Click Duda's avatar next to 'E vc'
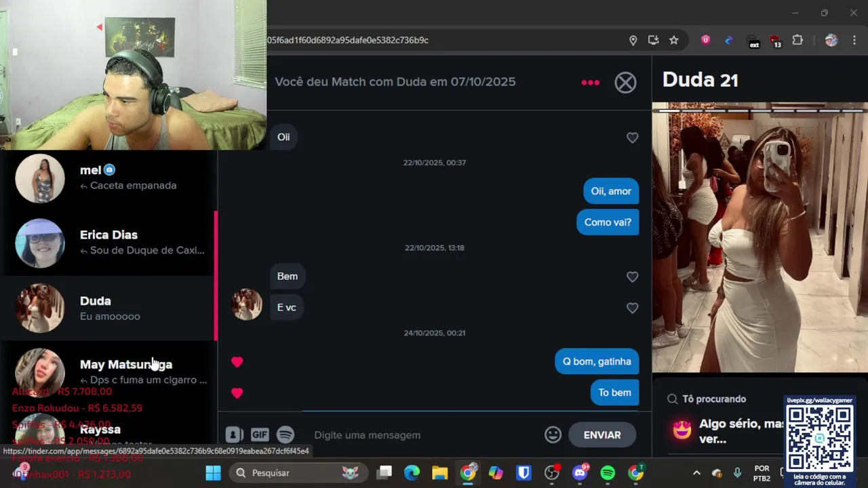This screenshot has width=868, height=488. coord(247,304)
